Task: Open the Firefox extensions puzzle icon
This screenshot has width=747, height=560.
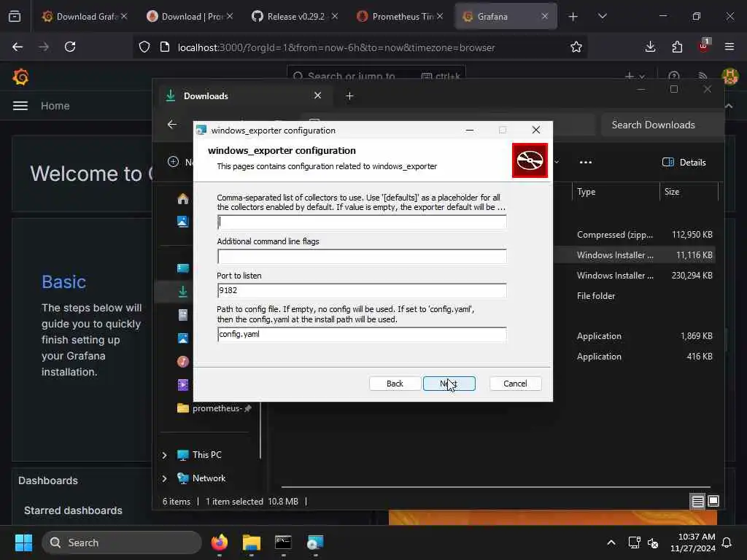Action: point(677,47)
